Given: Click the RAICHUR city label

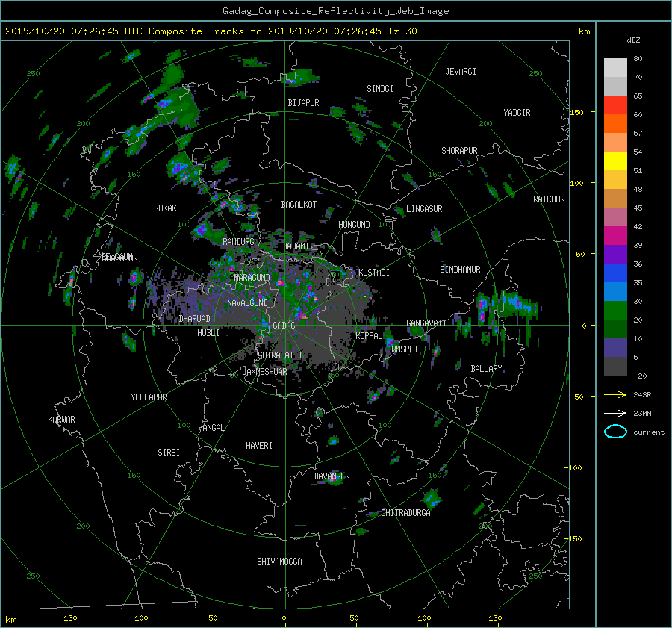Looking at the screenshot, I should [x=549, y=199].
